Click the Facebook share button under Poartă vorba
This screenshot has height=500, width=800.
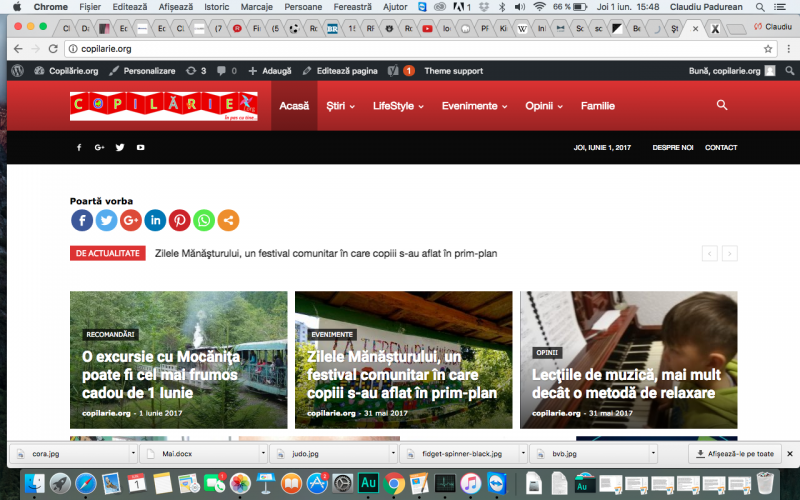point(82,220)
